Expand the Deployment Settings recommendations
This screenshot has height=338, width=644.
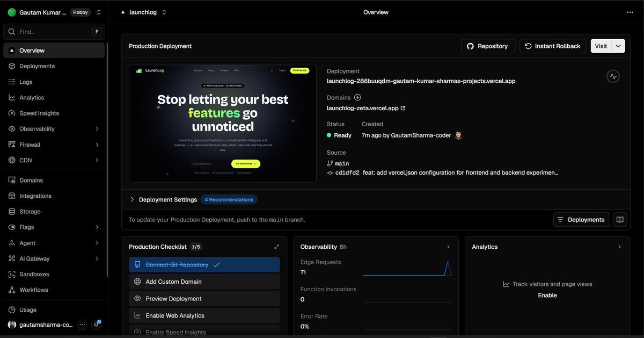coord(132,199)
